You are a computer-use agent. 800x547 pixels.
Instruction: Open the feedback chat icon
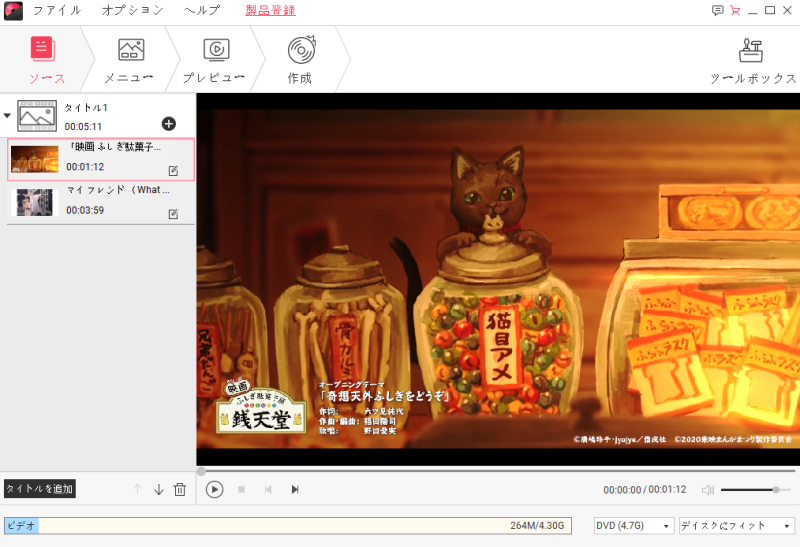[717, 10]
